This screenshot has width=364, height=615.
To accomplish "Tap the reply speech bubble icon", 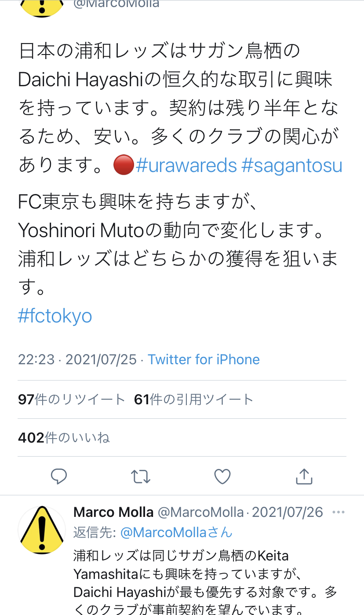I will pos(58,476).
